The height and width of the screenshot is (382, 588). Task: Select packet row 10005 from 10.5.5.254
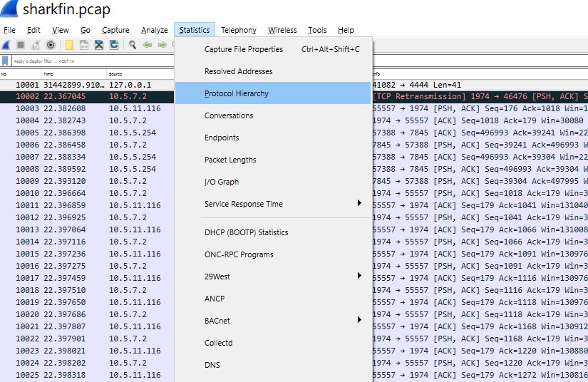tap(87, 133)
